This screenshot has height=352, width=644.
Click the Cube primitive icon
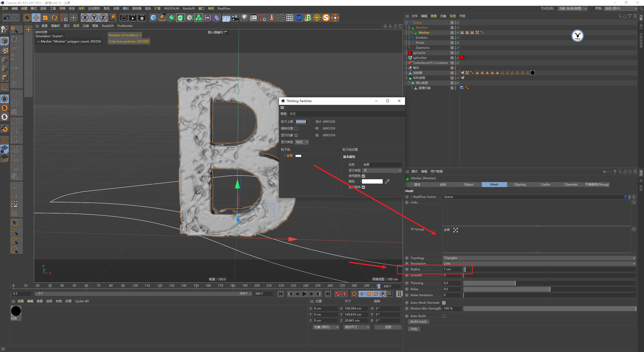pos(153,18)
